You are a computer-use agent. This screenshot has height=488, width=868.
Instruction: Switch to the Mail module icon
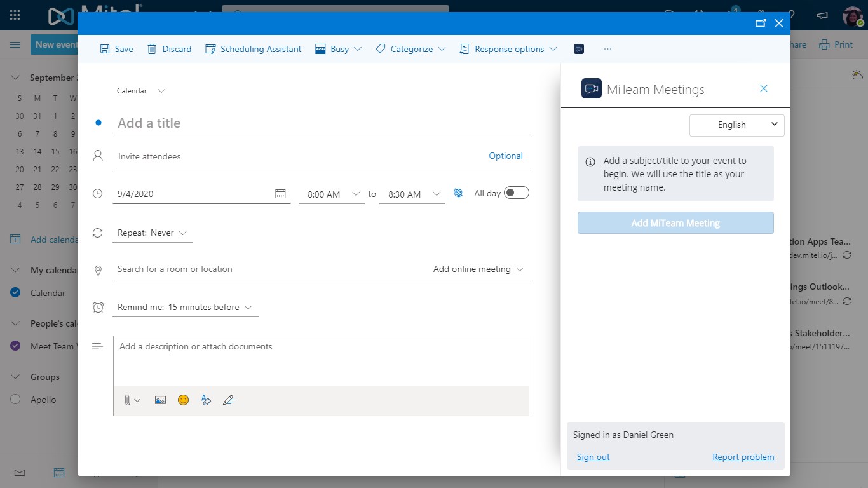pos(19,473)
